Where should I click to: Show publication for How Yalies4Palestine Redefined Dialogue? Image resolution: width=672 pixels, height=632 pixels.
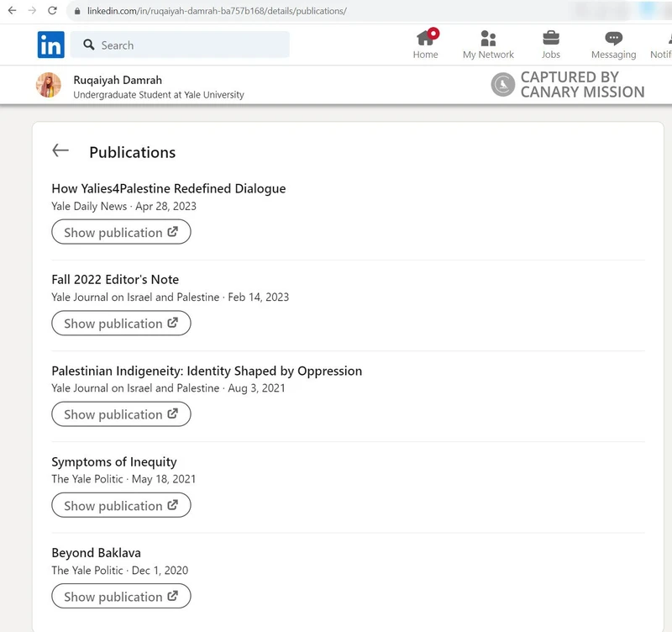(121, 232)
